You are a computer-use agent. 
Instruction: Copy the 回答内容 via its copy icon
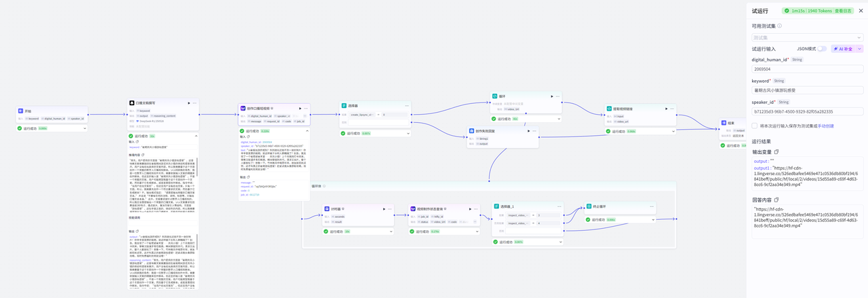(x=776, y=200)
